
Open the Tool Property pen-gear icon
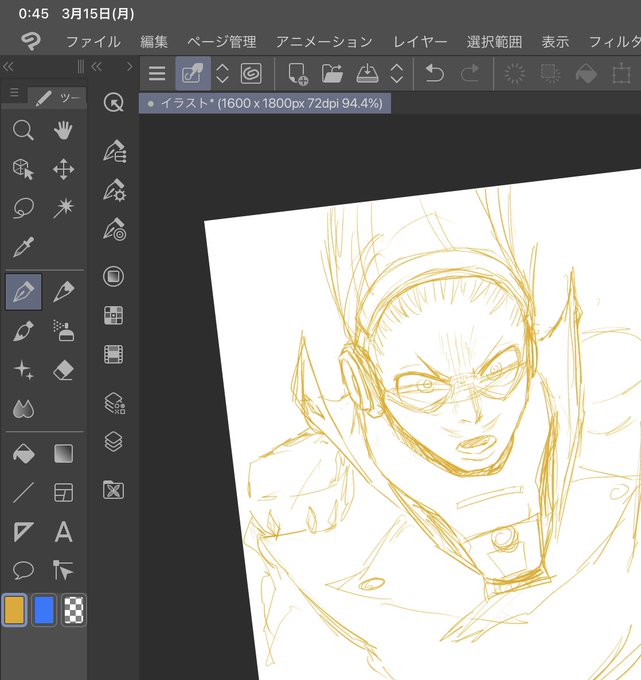point(114,190)
